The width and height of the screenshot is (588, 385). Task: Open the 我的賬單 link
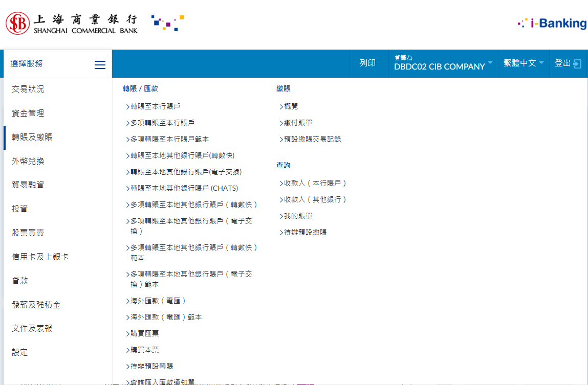click(x=298, y=216)
